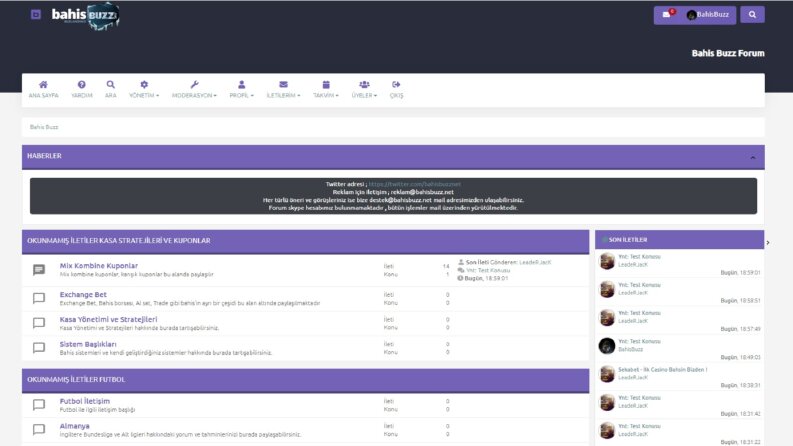The image size is (793, 446).
Task: Click the Bahis Buzz breadcrumb link
Action: 44,127
